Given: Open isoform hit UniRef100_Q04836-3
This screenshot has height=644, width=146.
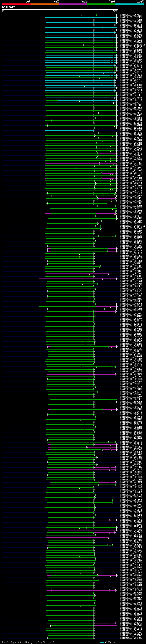Looking at the screenshot, I should [x=132, y=45].
